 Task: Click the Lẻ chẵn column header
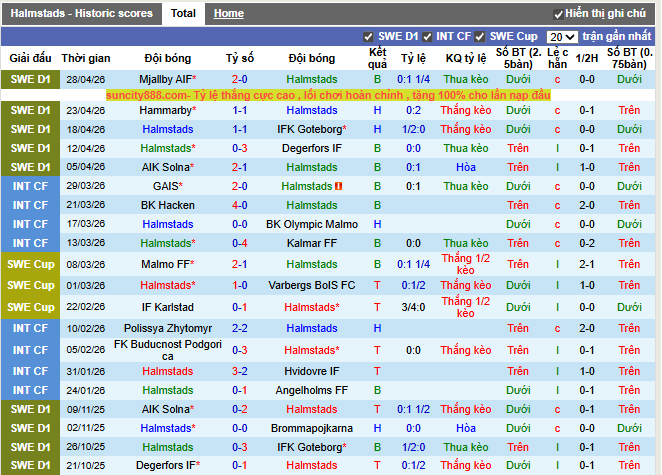point(557,58)
